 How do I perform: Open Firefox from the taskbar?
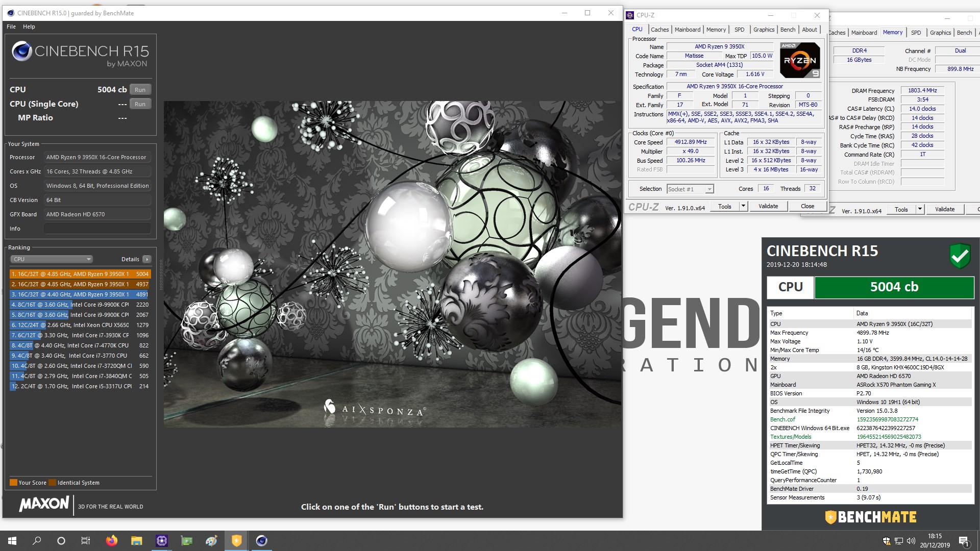click(111, 541)
